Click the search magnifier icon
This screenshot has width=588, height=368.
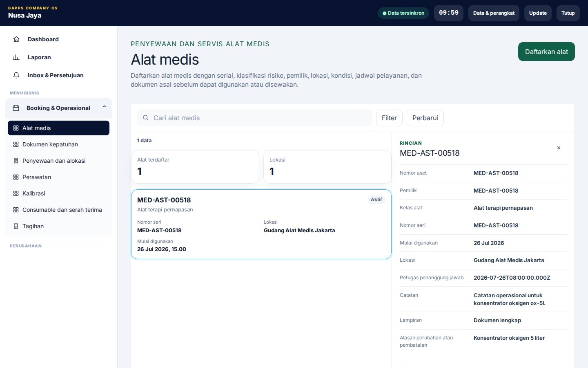click(145, 118)
